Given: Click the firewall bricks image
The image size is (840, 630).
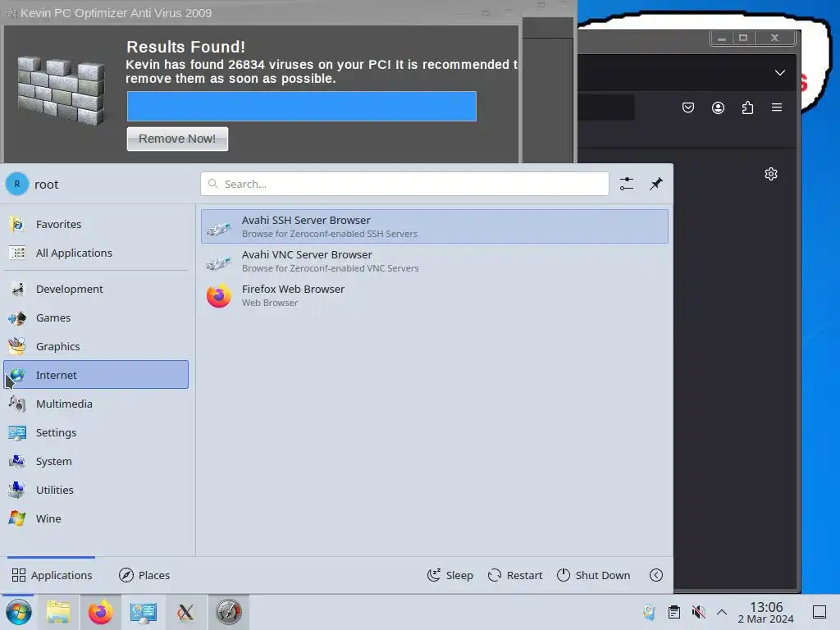Looking at the screenshot, I should pos(61,90).
